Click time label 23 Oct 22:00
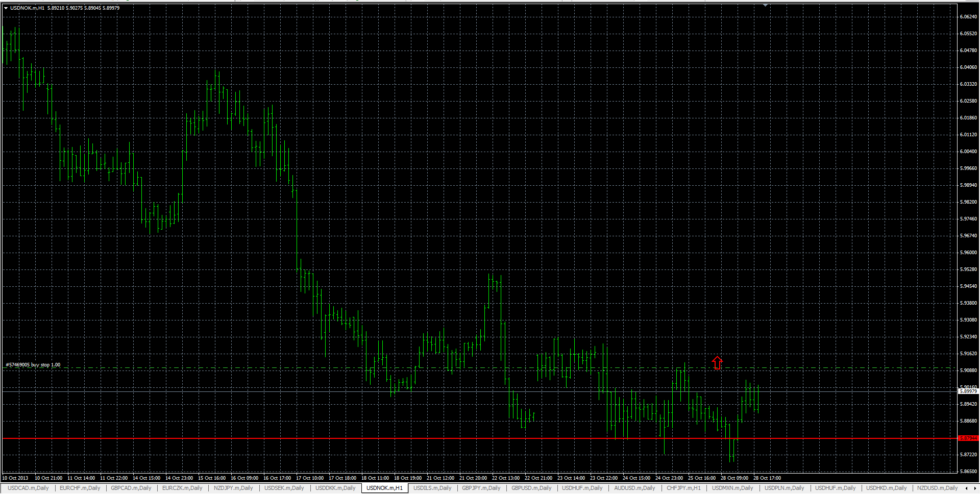The width and height of the screenshot is (980, 494). coord(604,478)
